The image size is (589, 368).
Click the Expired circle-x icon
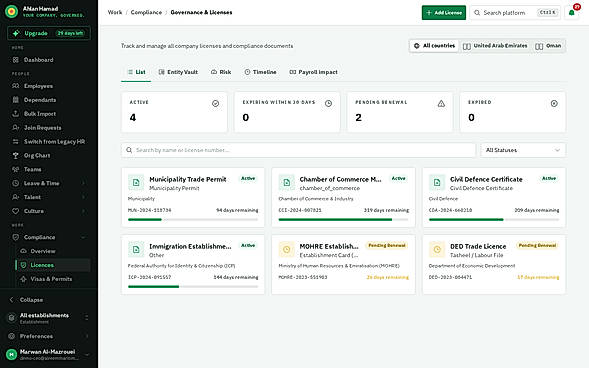click(x=554, y=104)
